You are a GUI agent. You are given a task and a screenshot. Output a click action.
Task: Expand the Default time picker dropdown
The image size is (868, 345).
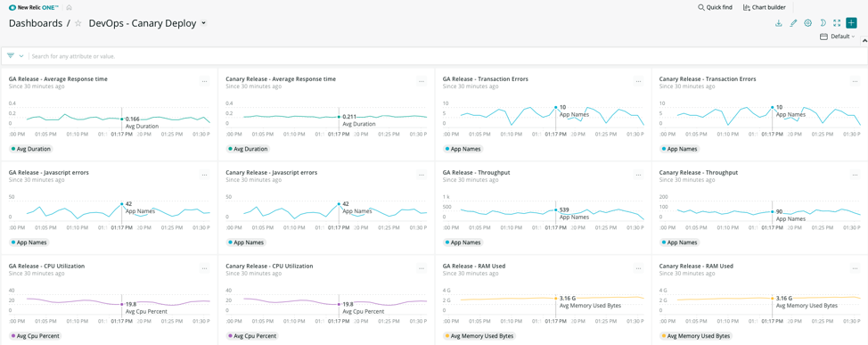click(837, 37)
